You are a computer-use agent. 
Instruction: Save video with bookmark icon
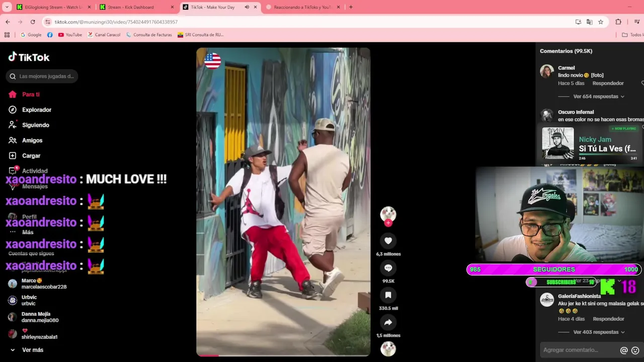388,295
